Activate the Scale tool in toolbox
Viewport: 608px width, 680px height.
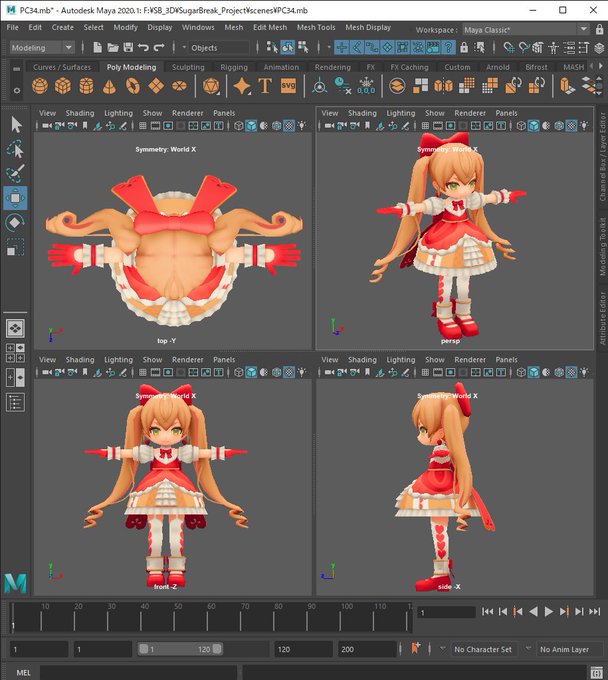(15, 247)
